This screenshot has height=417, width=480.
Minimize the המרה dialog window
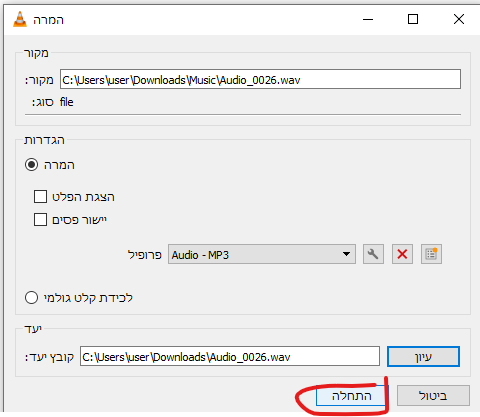(x=368, y=19)
